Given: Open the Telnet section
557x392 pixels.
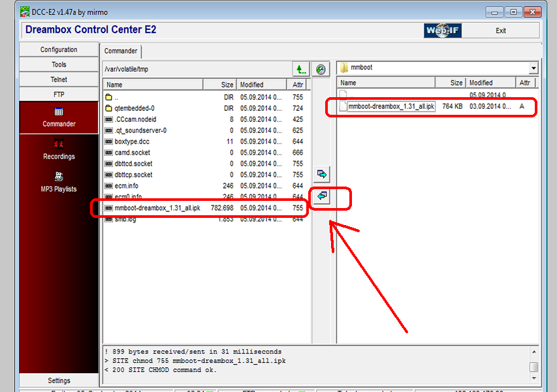Looking at the screenshot, I should coord(59,80).
